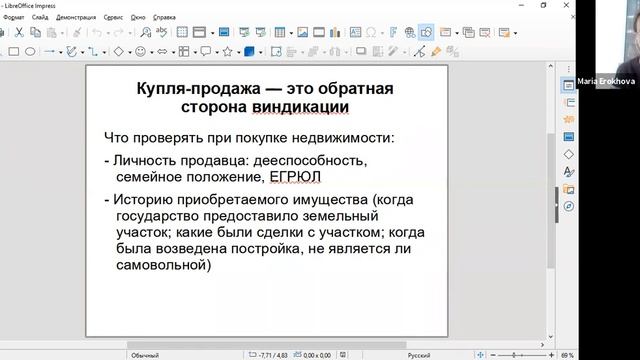The height and width of the screenshot is (360, 640).
Task: Click the Paste clipboard icon
Action: (52, 32)
